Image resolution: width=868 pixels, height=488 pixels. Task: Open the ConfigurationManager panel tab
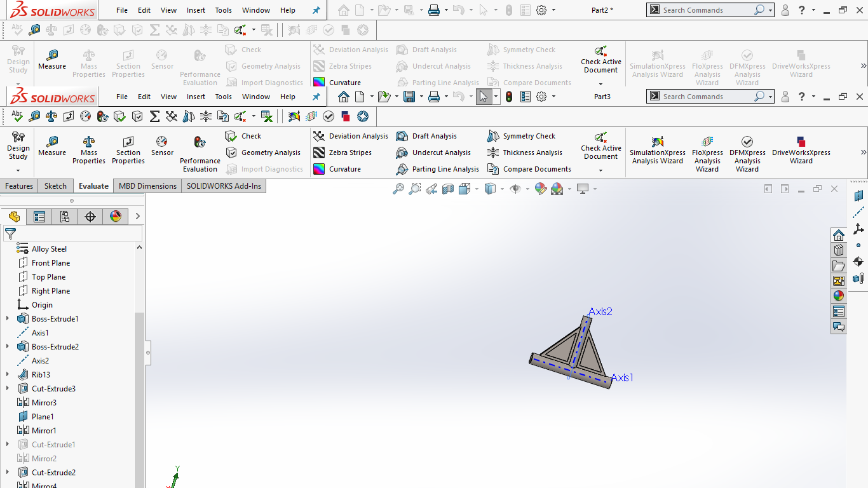[65, 217]
